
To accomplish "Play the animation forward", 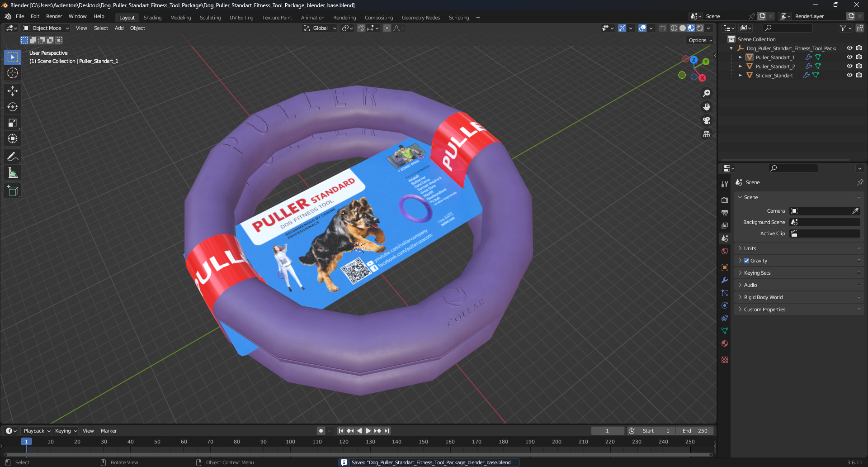I will (368, 431).
